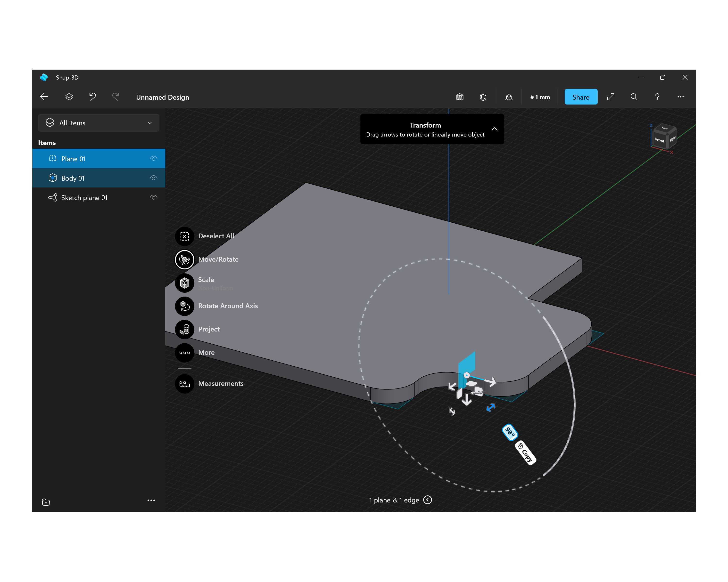Screen dimensions: 728x582
Task: Click the undo arrow in toolbar
Action: click(92, 97)
